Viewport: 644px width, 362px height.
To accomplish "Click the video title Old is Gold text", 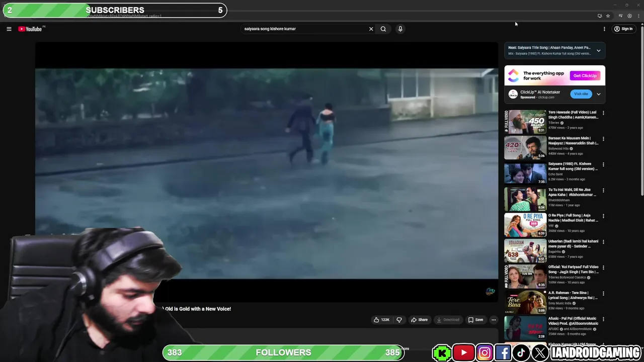I will (x=198, y=309).
